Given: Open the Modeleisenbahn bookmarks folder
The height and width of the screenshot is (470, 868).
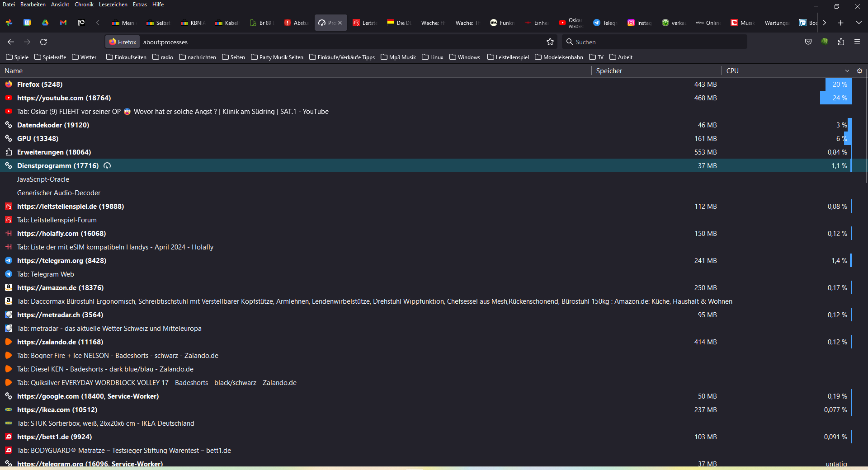Looking at the screenshot, I should [559, 57].
